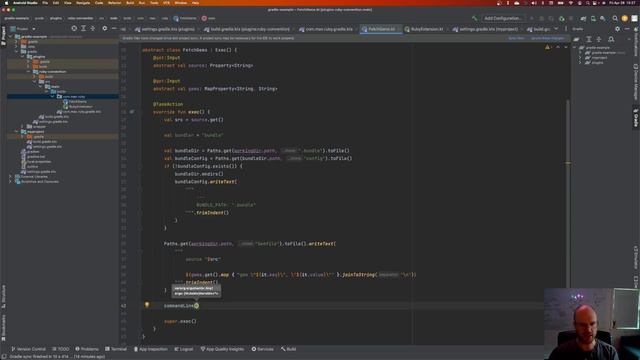Image resolution: width=640 pixels, height=360 pixels.
Task: Open the Terminal tool window
Action: (116, 349)
